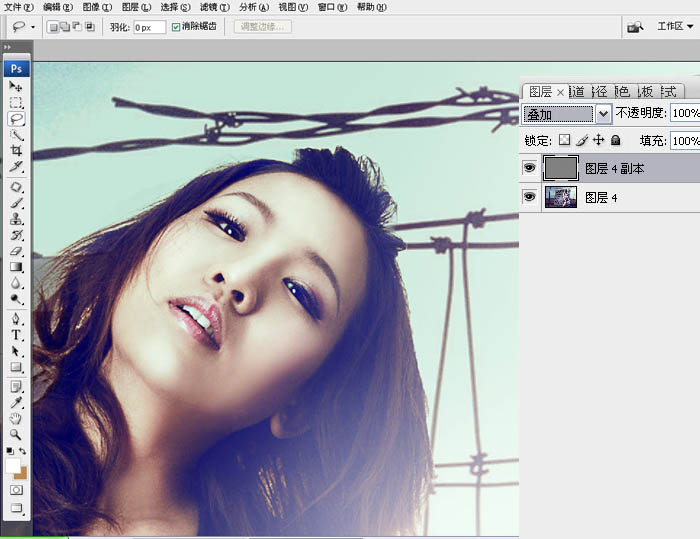The image size is (700, 539).
Task: Select the Move tool in toolbox
Action: click(16, 88)
